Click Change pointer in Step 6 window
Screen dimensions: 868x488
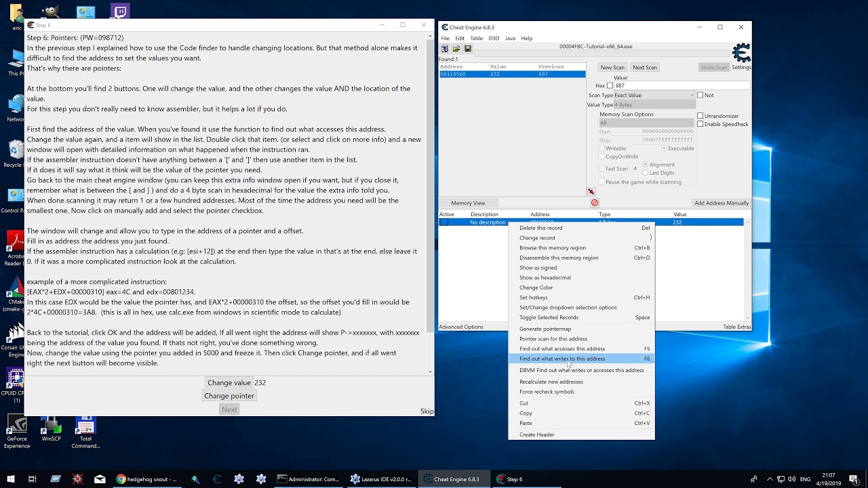point(229,396)
